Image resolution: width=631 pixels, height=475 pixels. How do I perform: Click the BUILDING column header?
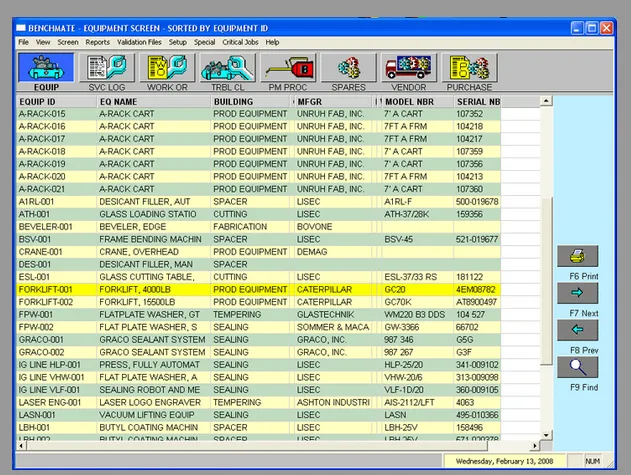(x=252, y=102)
